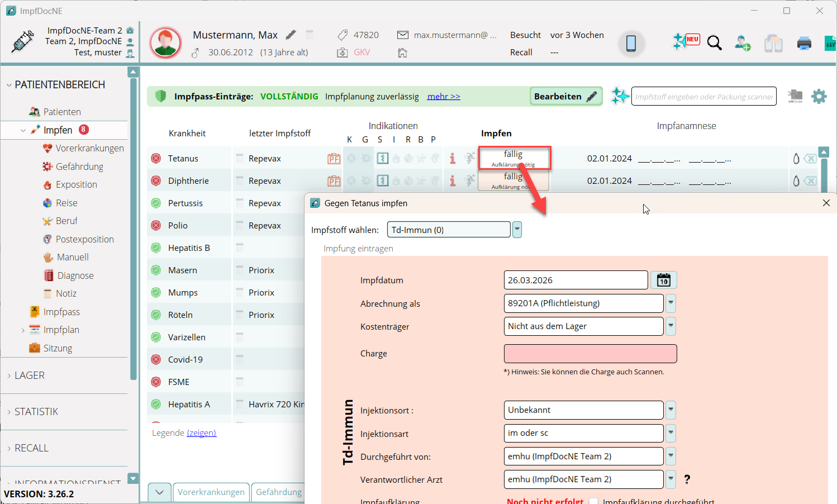837x504 pixels.
Task: Click the pencil icon next to Mustermann, Max
Action: pos(291,35)
